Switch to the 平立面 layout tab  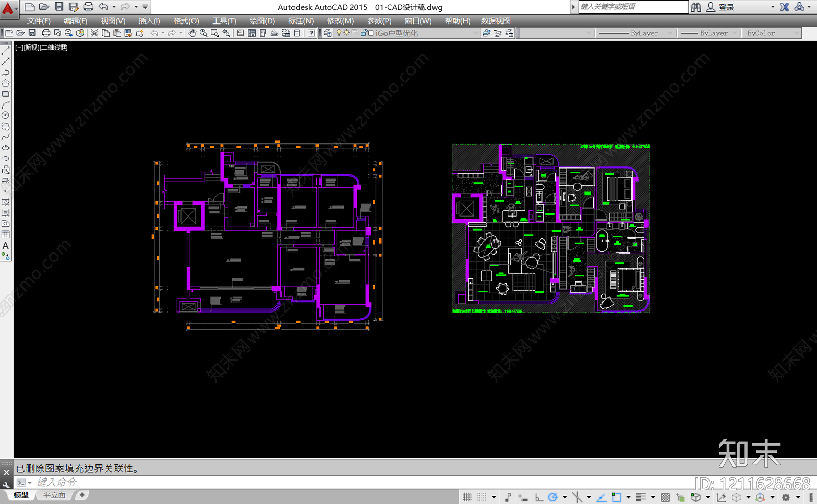pos(54,495)
